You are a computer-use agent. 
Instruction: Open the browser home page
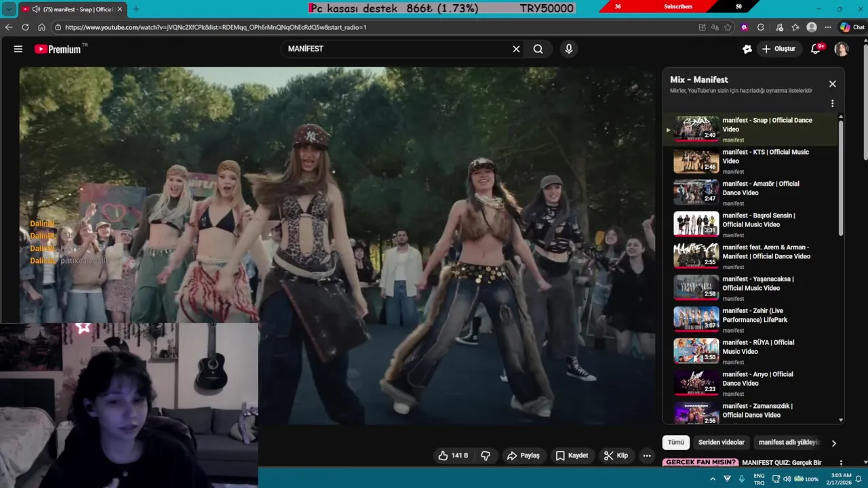[41, 27]
